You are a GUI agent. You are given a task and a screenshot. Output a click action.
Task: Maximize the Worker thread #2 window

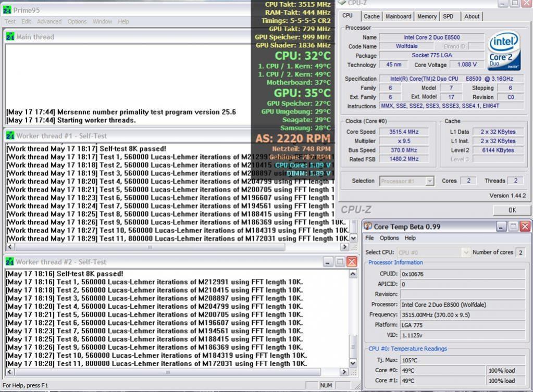340,262
